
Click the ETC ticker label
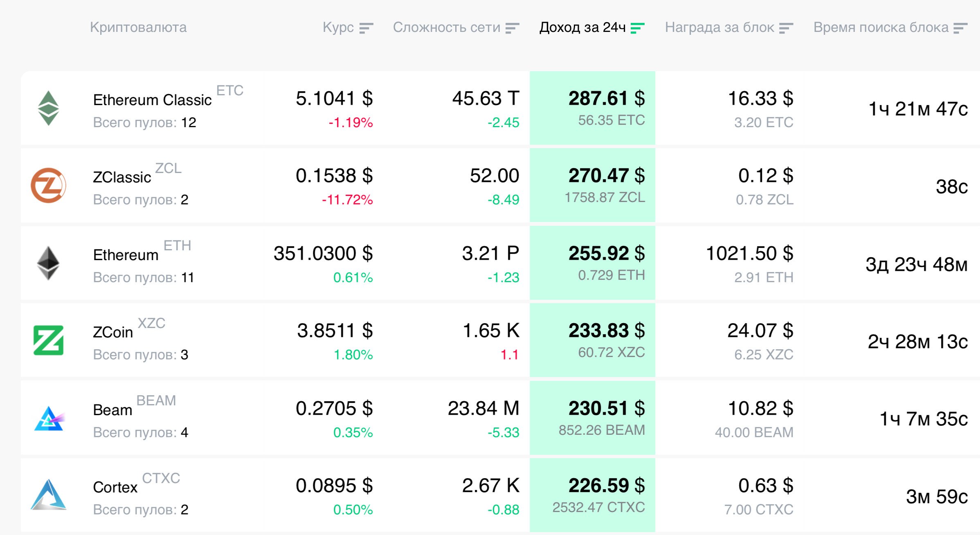pyautogui.click(x=230, y=90)
